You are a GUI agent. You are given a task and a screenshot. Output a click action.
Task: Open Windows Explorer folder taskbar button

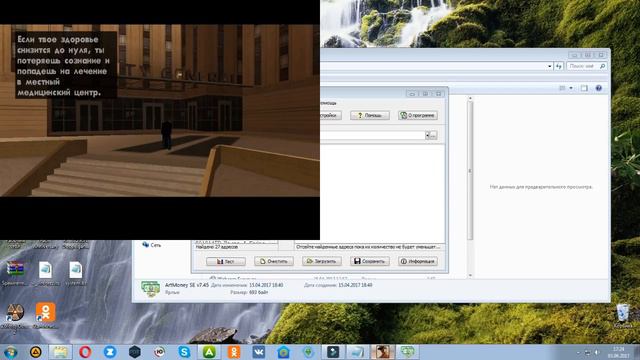point(60,352)
